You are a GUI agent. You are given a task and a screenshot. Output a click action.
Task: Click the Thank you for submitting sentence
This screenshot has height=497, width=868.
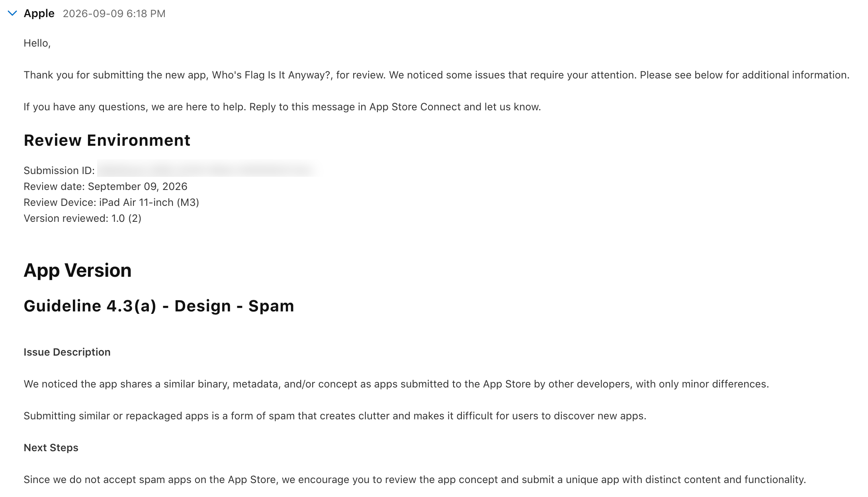click(205, 75)
